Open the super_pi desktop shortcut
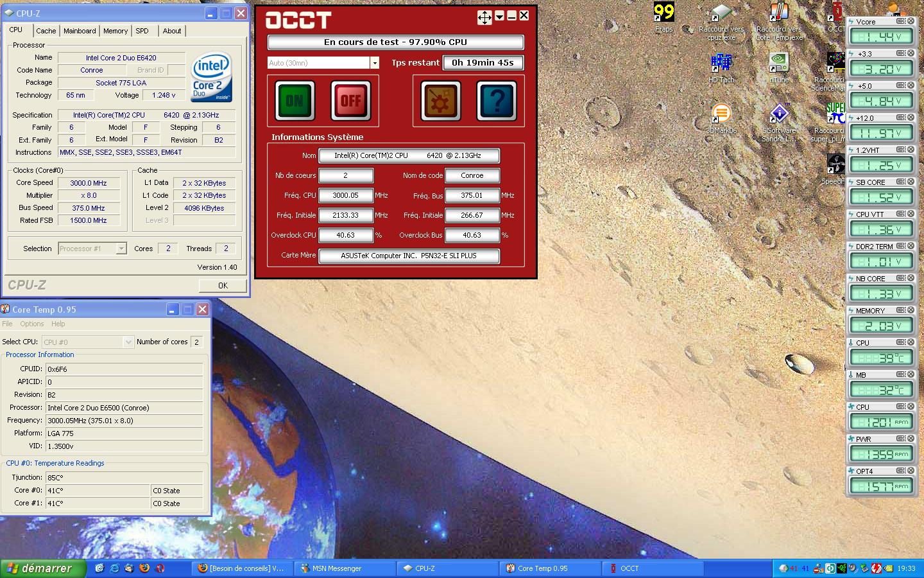This screenshot has width=924, height=578. pos(829,123)
